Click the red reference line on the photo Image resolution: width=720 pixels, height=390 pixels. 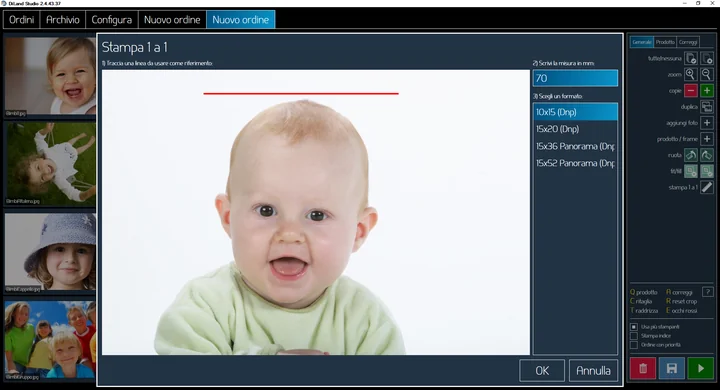pyautogui.click(x=301, y=93)
